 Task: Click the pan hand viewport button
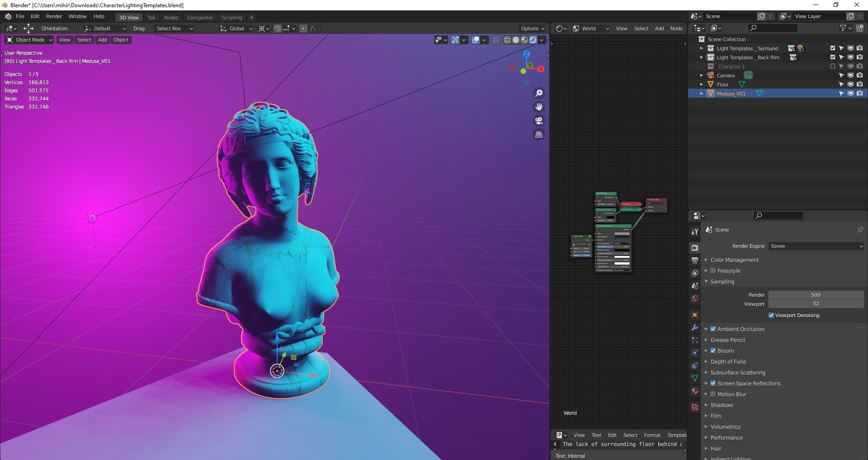pyautogui.click(x=539, y=107)
